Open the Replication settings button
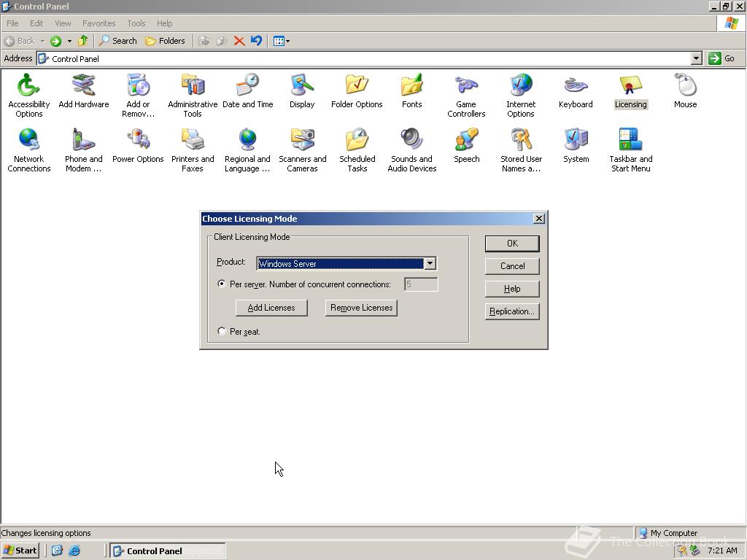This screenshot has width=747, height=560. point(512,311)
